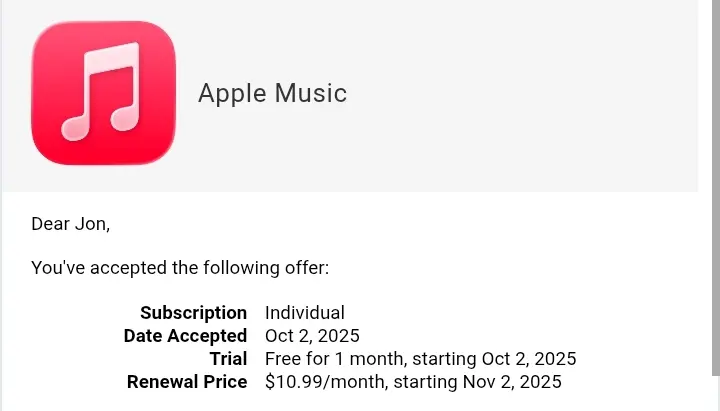Select the Apple Music heading text
This screenshot has height=411, width=720.
tap(272, 93)
